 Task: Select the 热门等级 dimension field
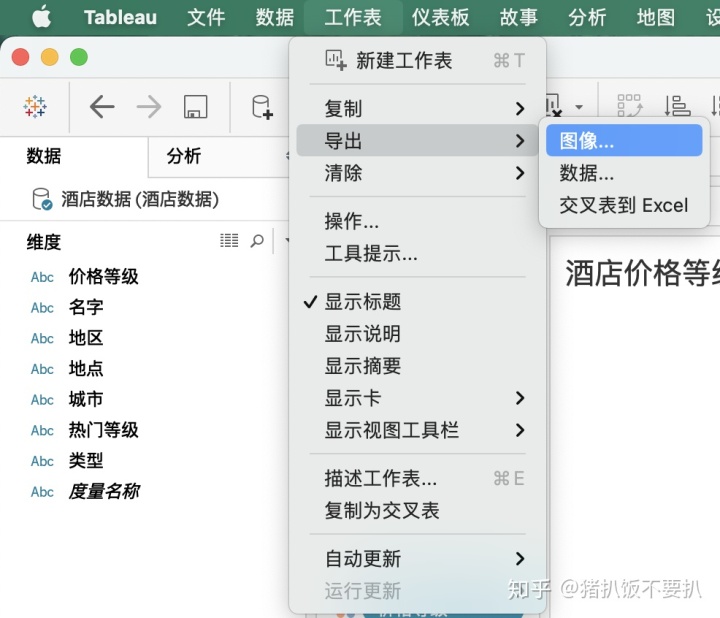point(103,430)
